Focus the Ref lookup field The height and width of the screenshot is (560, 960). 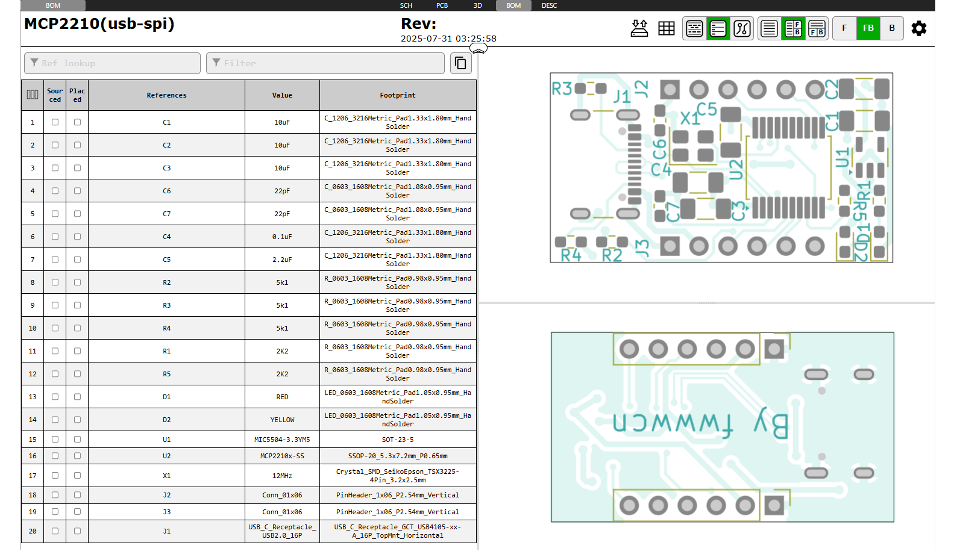(x=112, y=63)
